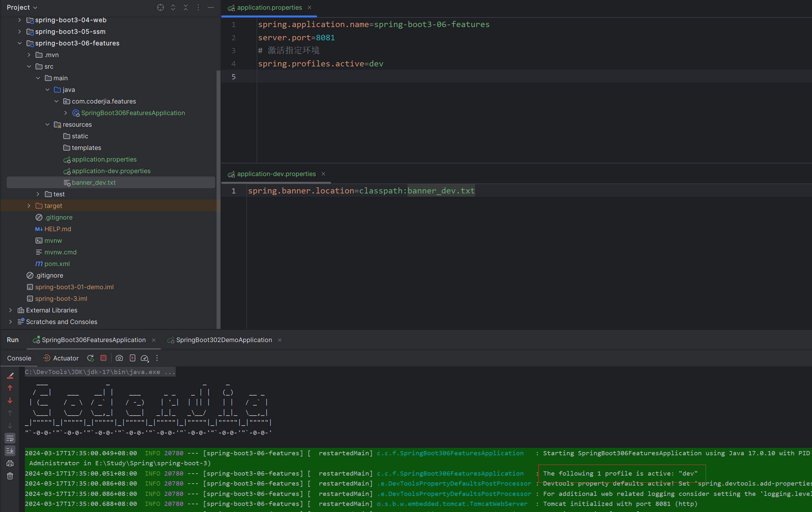Expand the spring-boot3-05-ssm project node

click(19, 31)
